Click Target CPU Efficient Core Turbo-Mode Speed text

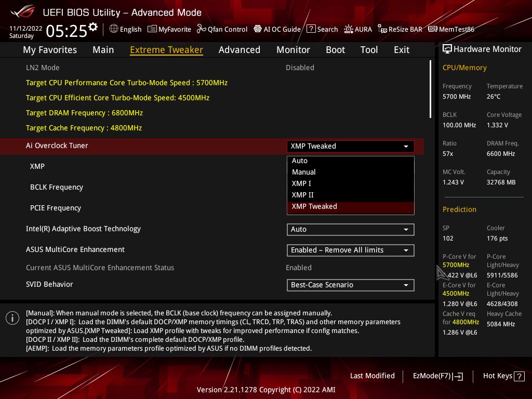pos(118,98)
